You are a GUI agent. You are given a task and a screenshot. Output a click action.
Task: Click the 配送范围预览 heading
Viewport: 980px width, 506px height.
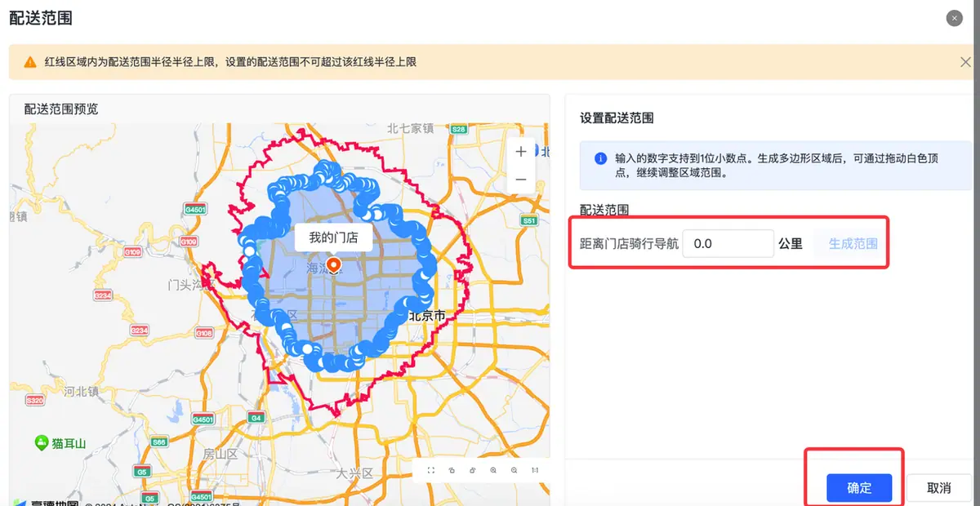61,109
